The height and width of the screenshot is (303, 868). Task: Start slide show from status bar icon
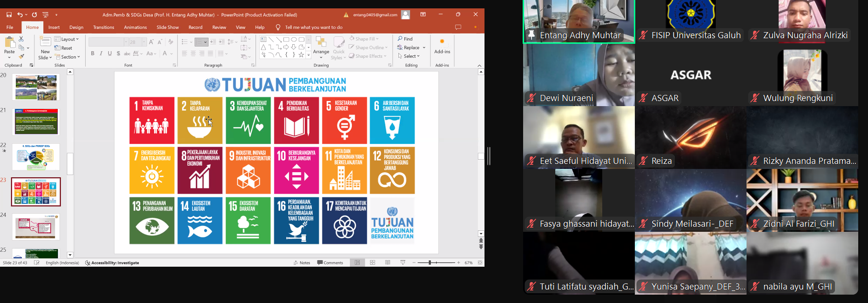[x=403, y=263]
